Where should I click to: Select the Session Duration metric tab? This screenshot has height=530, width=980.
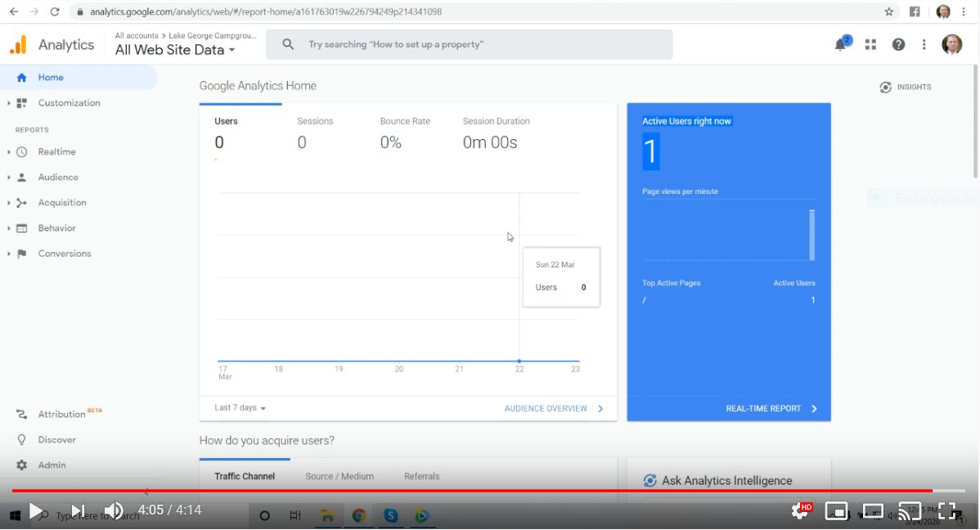pyautogui.click(x=497, y=134)
